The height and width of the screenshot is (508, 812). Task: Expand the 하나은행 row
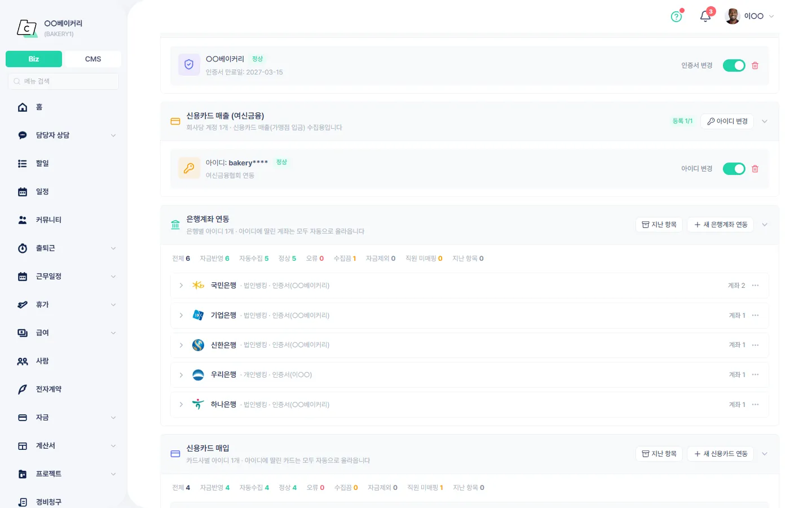[181, 405]
